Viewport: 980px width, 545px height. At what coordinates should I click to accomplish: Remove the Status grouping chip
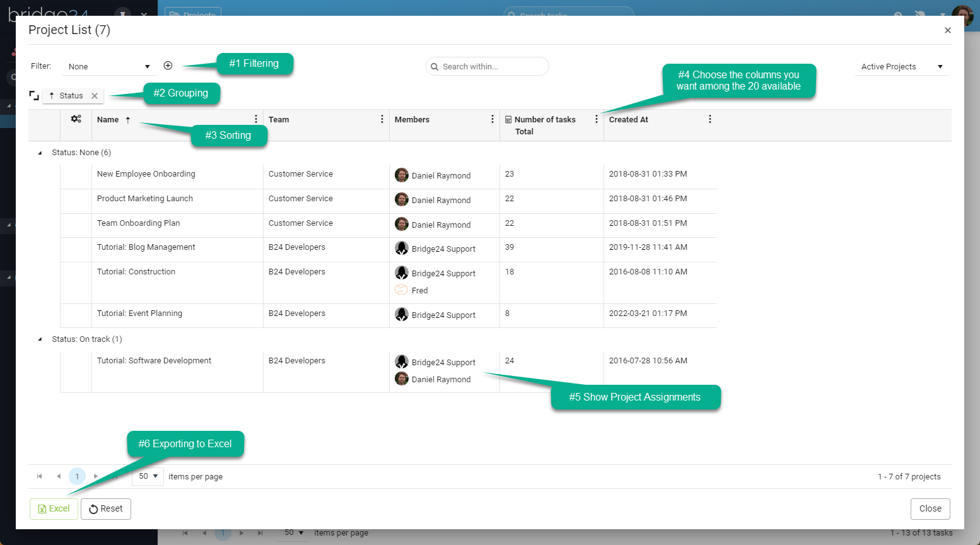[95, 96]
